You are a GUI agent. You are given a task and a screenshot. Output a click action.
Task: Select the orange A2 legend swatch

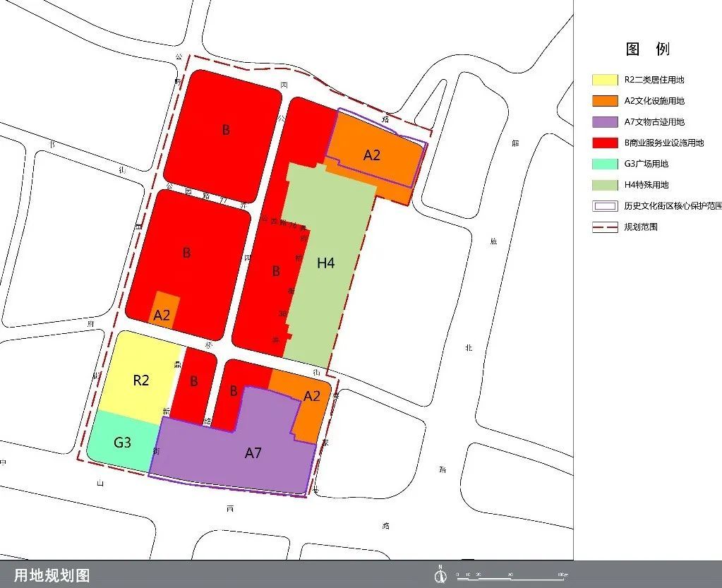tap(605, 101)
